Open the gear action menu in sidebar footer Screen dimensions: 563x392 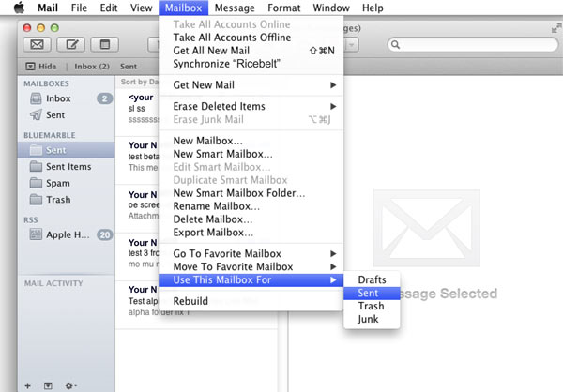(x=69, y=384)
